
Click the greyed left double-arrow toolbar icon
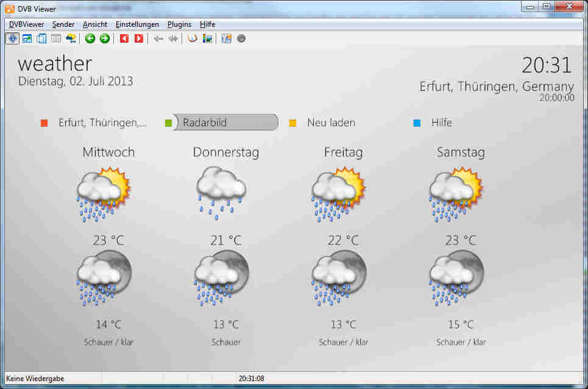[158, 38]
